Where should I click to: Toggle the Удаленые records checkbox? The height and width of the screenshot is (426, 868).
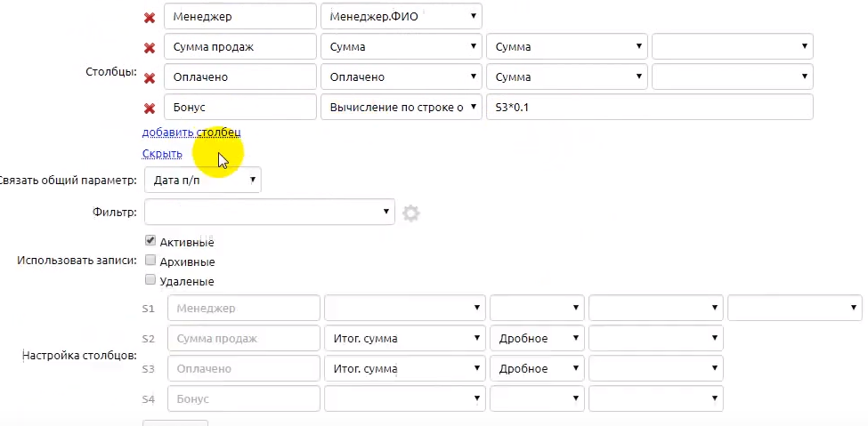click(x=150, y=280)
